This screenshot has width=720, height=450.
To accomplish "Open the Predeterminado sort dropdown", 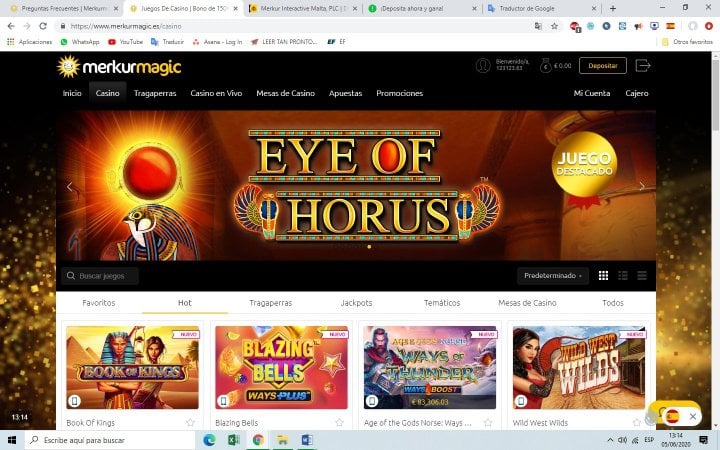I will [553, 276].
